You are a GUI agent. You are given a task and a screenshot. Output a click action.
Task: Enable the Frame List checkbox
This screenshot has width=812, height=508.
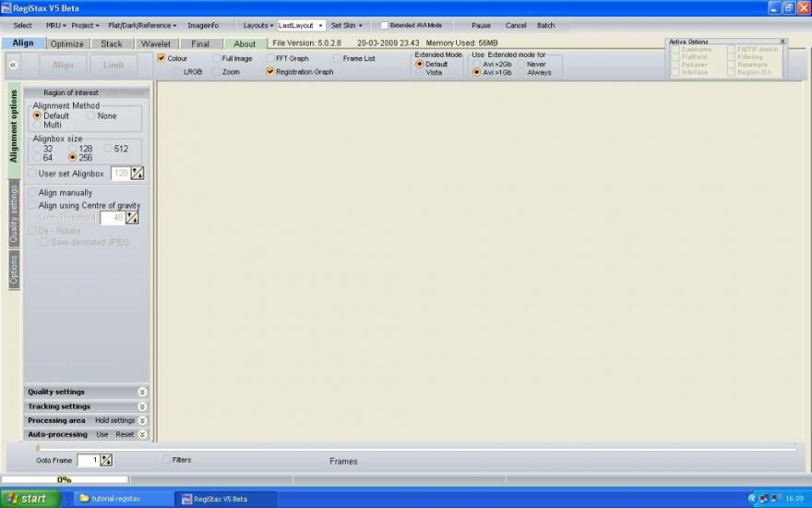coord(337,58)
